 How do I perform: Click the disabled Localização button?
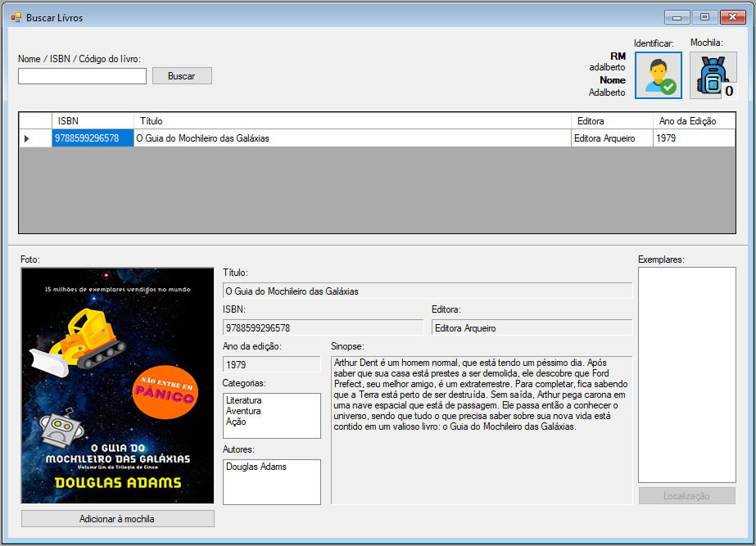click(x=687, y=496)
